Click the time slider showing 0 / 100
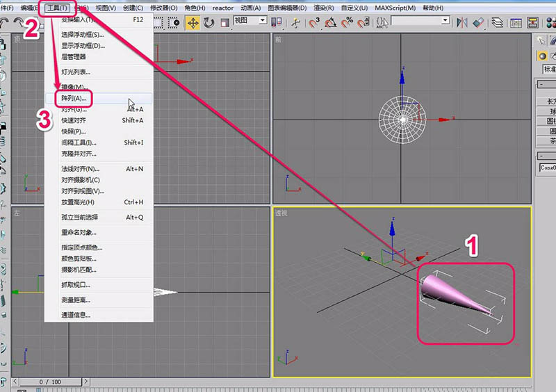Image resolution: width=556 pixels, height=392 pixels. coord(49,382)
